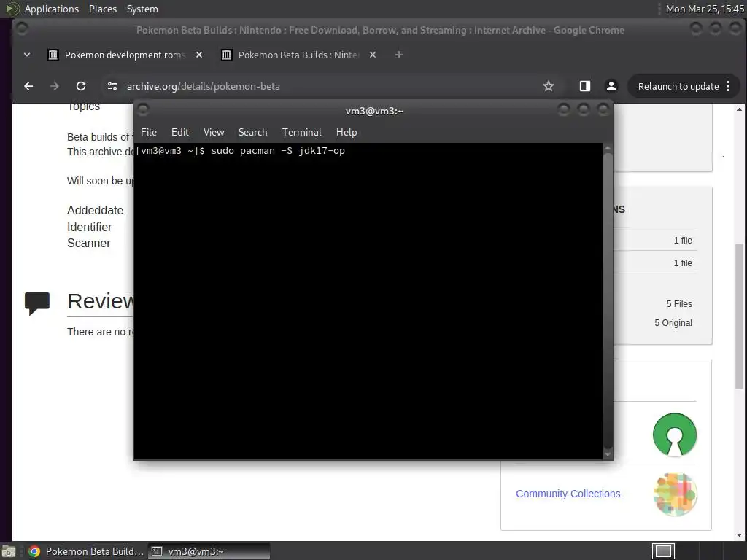Open Chrome's tab search dropdown arrow

27,55
